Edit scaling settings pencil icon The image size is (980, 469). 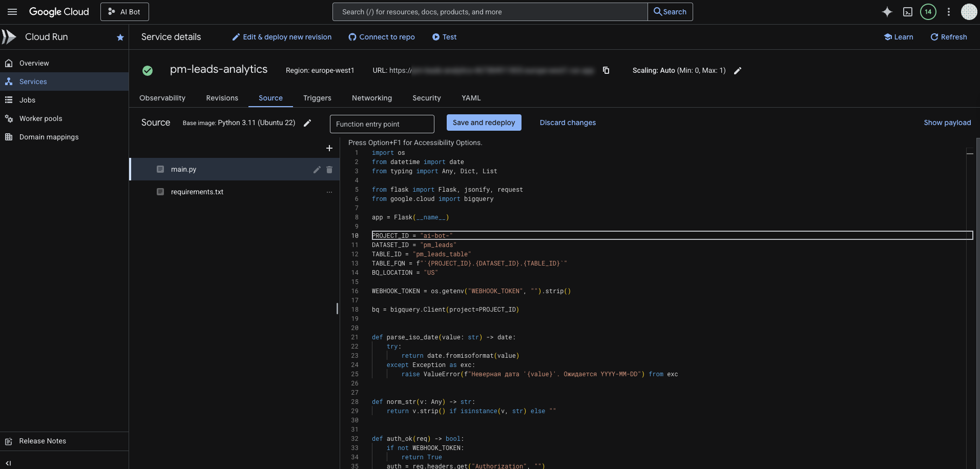point(738,71)
